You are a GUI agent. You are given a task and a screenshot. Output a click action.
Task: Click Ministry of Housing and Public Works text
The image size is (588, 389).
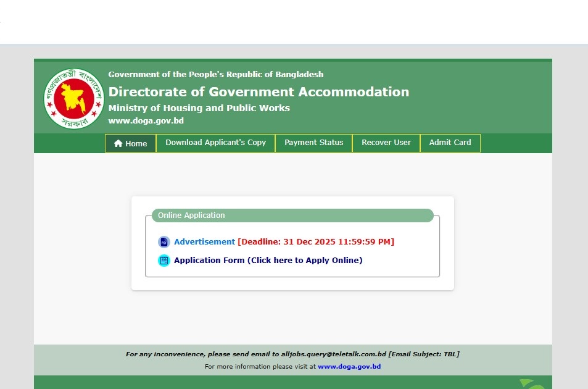pos(199,108)
